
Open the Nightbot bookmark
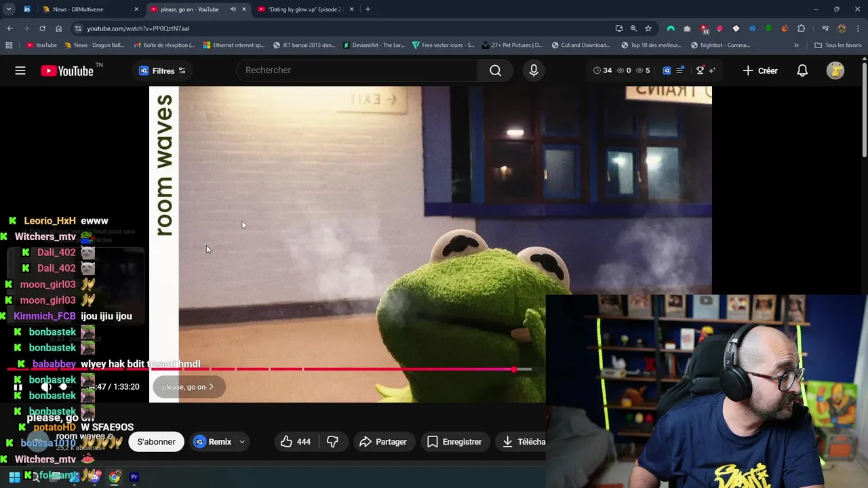(x=721, y=45)
